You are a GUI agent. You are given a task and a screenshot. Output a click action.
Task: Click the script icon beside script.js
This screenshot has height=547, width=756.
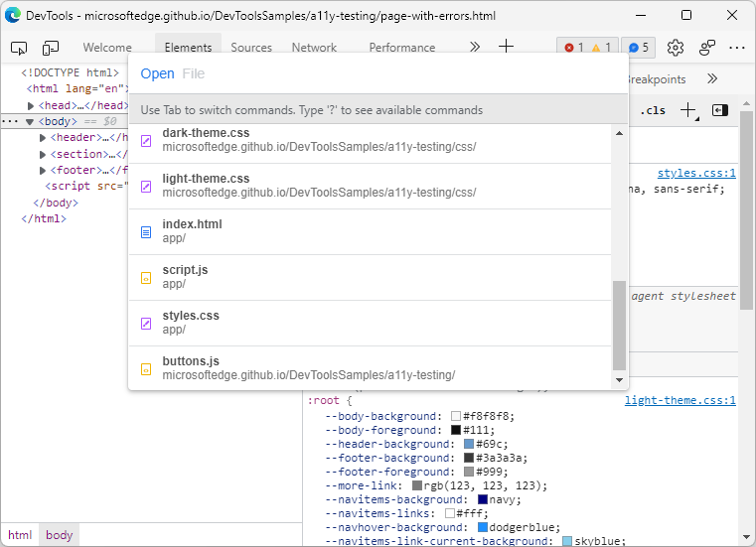(146, 278)
